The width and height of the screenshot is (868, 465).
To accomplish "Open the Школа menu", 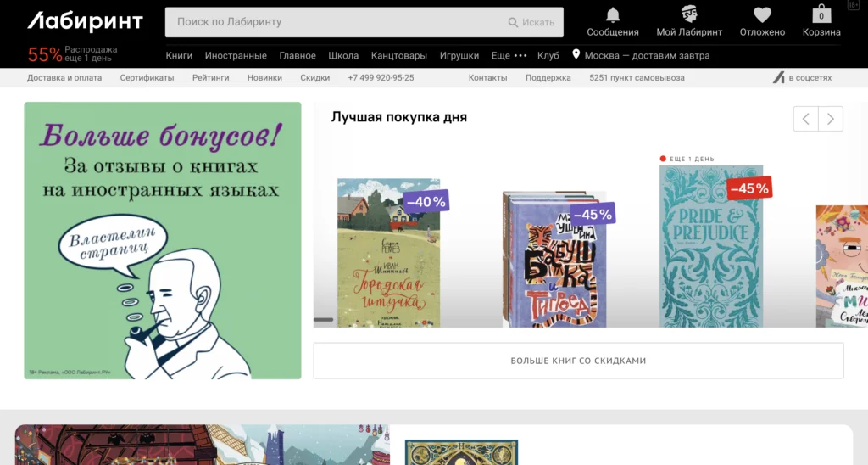I will [x=343, y=55].
